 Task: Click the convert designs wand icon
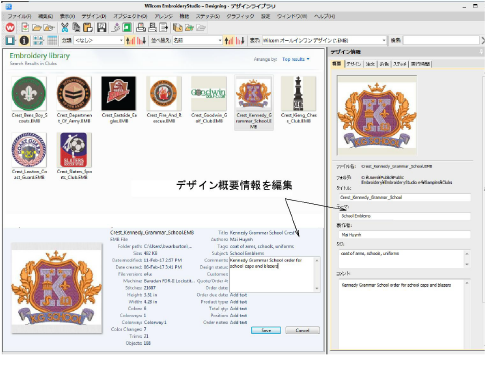point(115,28)
